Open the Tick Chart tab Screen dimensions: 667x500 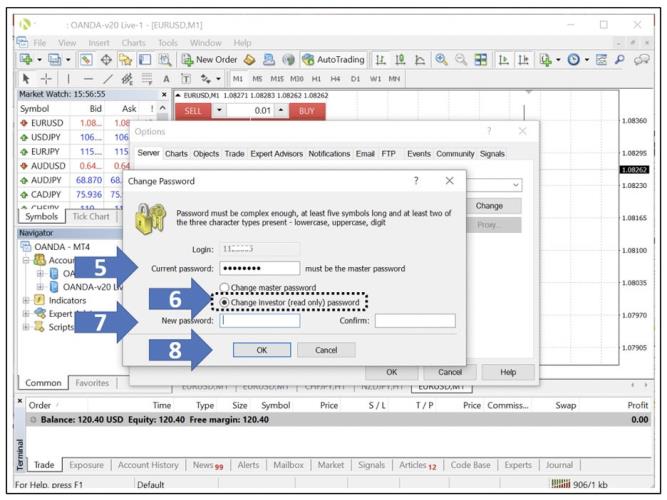tap(91, 217)
